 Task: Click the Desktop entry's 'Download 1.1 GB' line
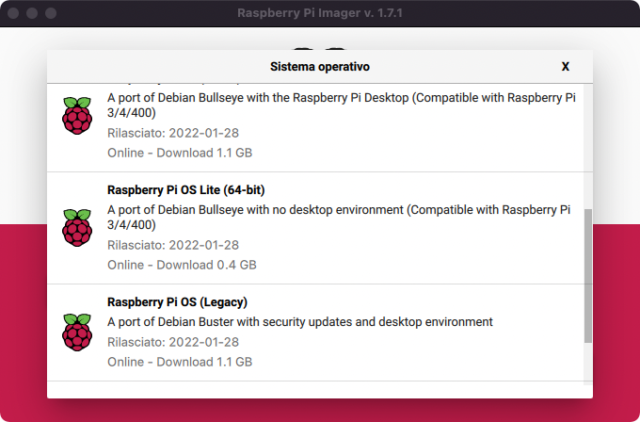[179, 153]
